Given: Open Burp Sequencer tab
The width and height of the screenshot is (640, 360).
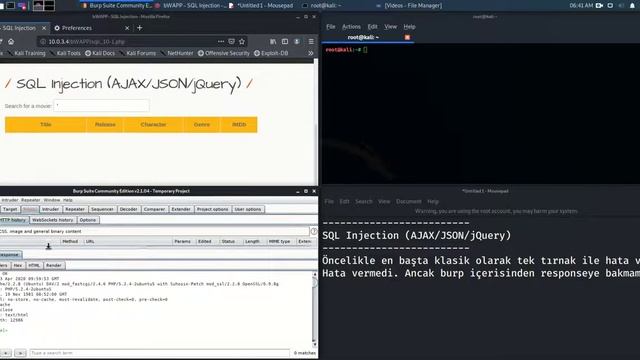Looking at the screenshot, I should click(102, 209).
